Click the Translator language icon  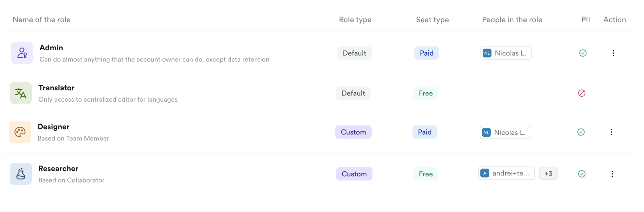21,93
